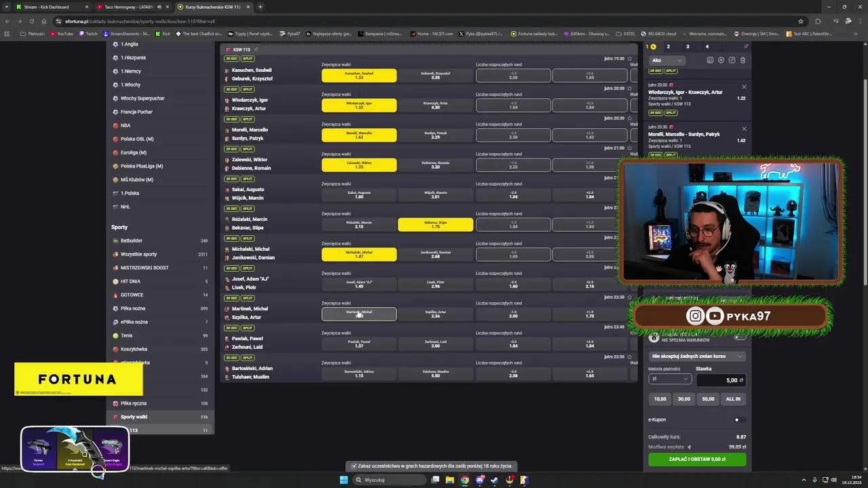The height and width of the screenshot is (488, 868).
Task: Pin the bet slip panel
Action: [x=746, y=47]
